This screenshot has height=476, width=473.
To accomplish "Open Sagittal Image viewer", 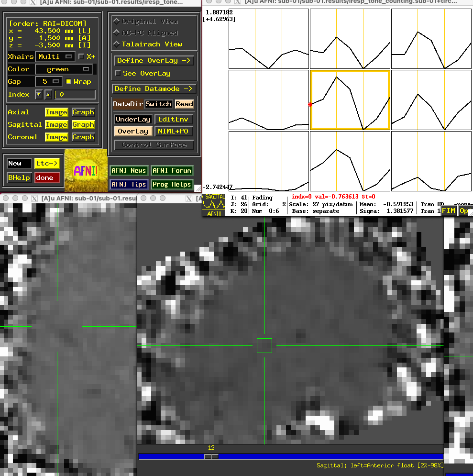I will pos(56,125).
